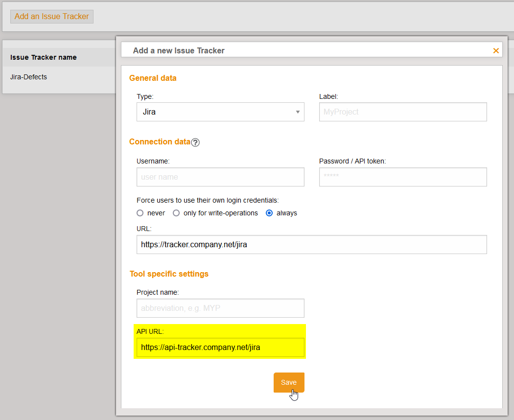514x420 pixels.
Task: Close the Add a new Issue Tracker dialog
Action: click(496, 50)
